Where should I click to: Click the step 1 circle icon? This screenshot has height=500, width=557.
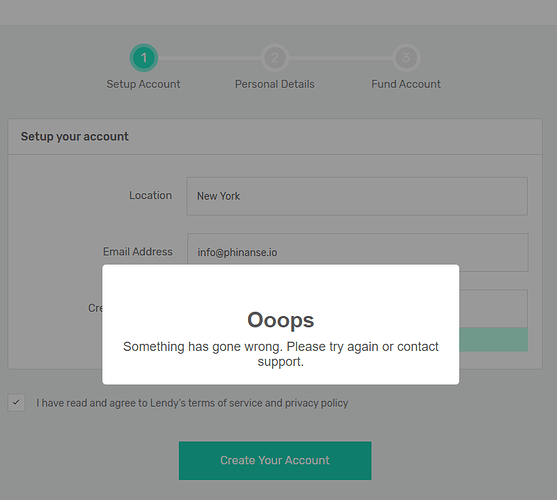pyautogui.click(x=144, y=58)
